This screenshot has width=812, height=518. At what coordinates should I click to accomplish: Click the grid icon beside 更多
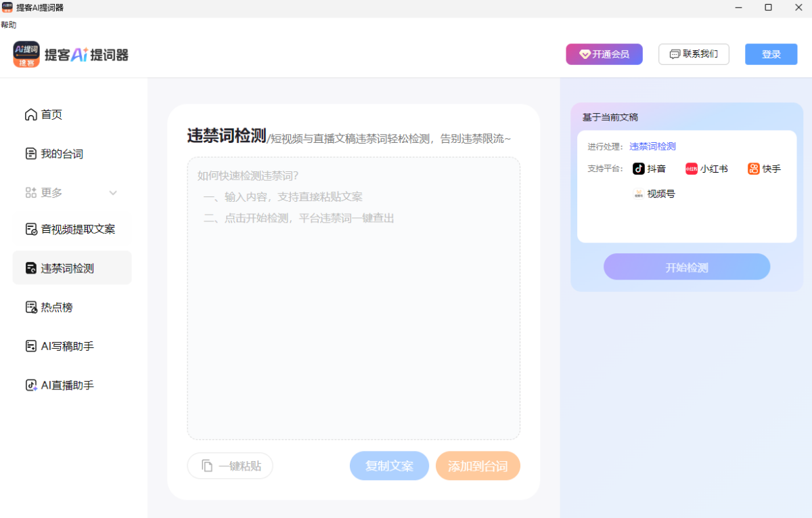tap(30, 192)
